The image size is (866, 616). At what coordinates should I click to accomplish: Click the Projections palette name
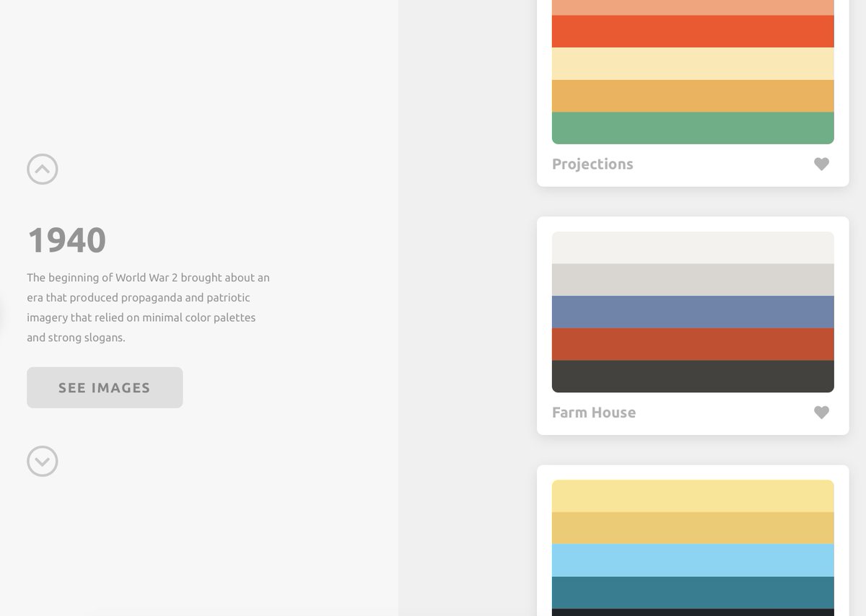(592, 164)
